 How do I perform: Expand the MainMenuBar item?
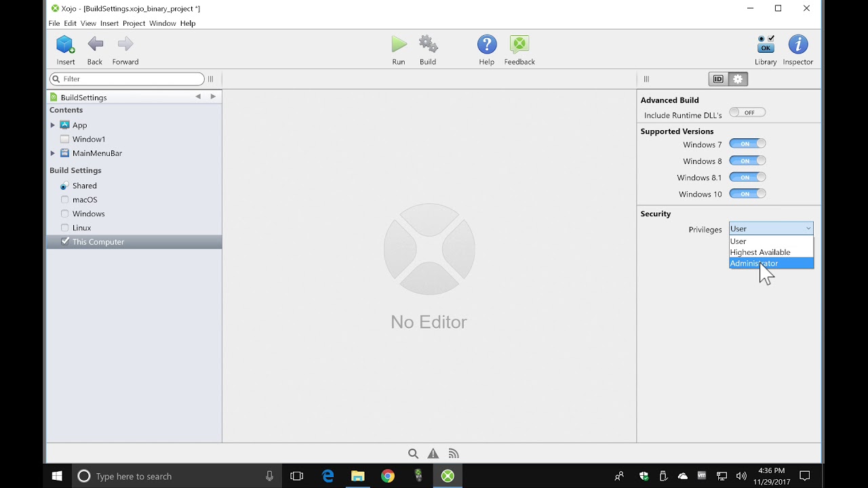tap(52, 153)
